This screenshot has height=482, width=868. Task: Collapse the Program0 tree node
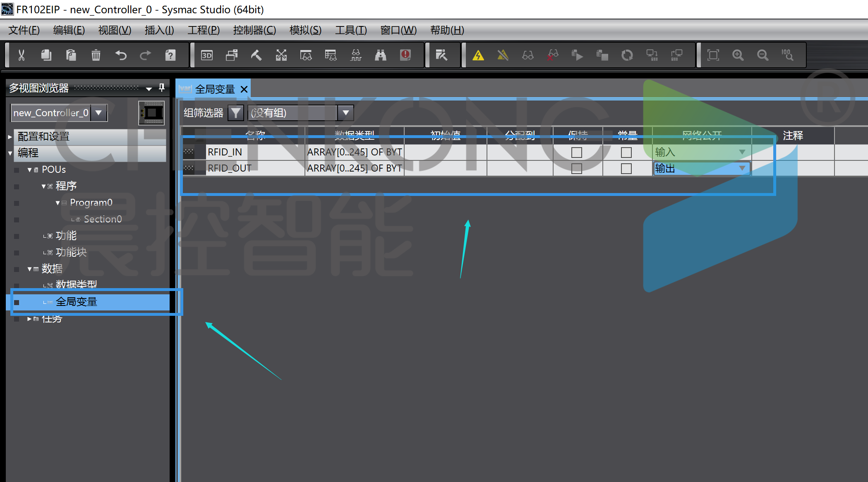pyautogui.click(x=58, y=203)
